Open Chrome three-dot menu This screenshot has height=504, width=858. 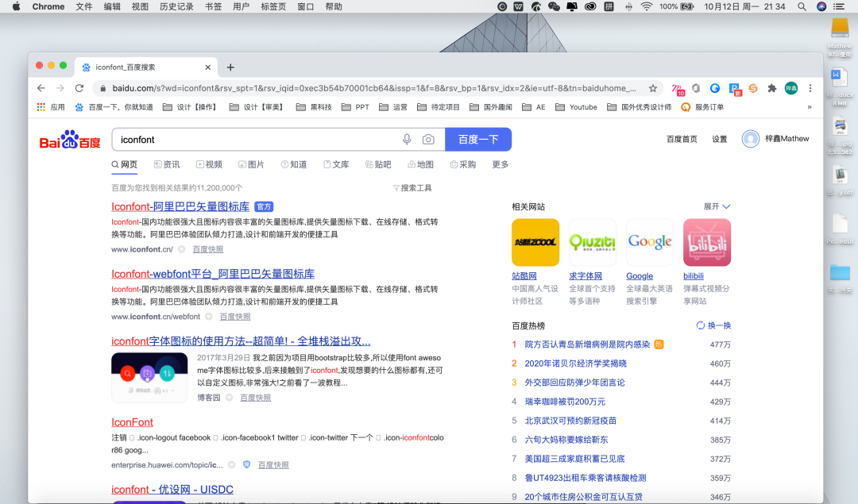click(x=810, y=88)
